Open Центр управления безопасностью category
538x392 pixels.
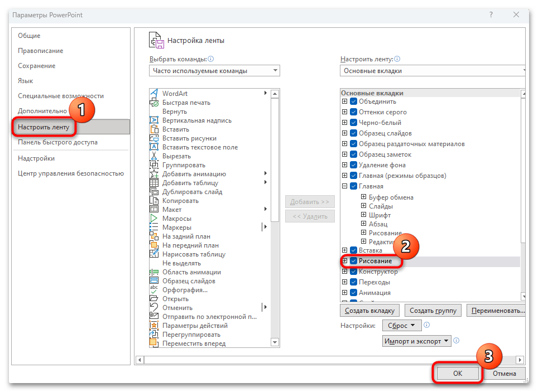[x=71, y=173]
